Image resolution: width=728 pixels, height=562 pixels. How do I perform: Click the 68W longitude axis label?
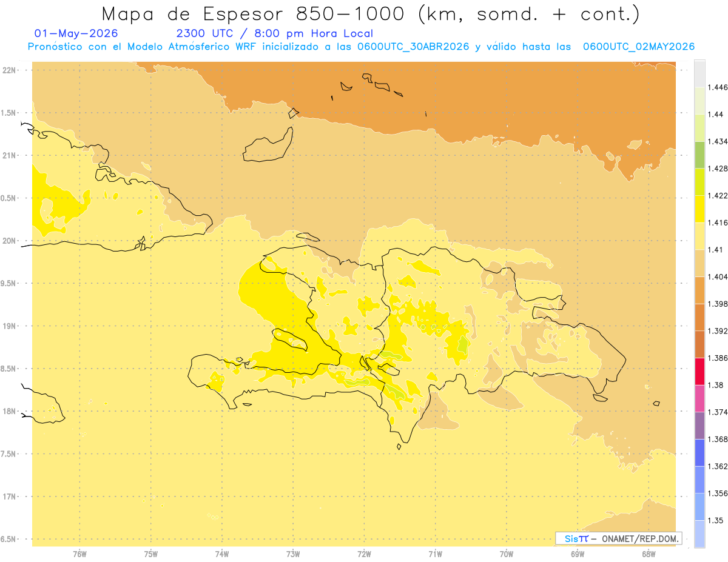point(649,554)
